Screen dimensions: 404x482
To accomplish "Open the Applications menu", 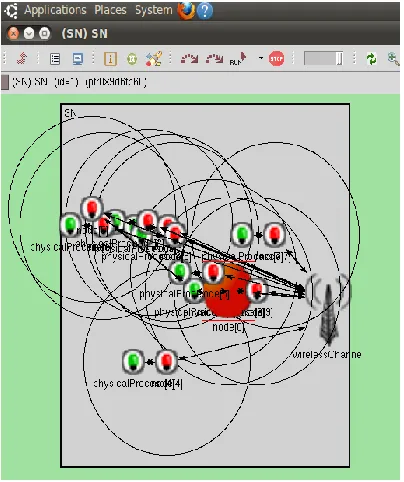I will pos(55,10).
